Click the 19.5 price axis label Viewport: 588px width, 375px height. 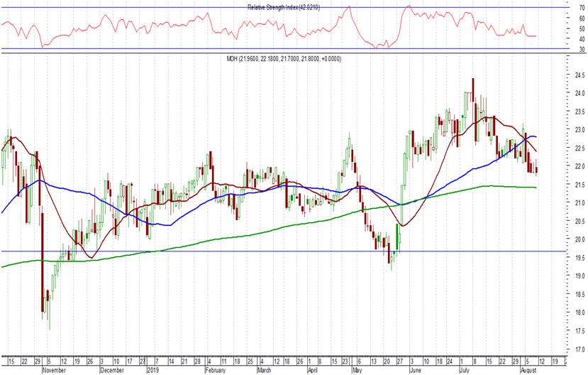tap(580, 258)
